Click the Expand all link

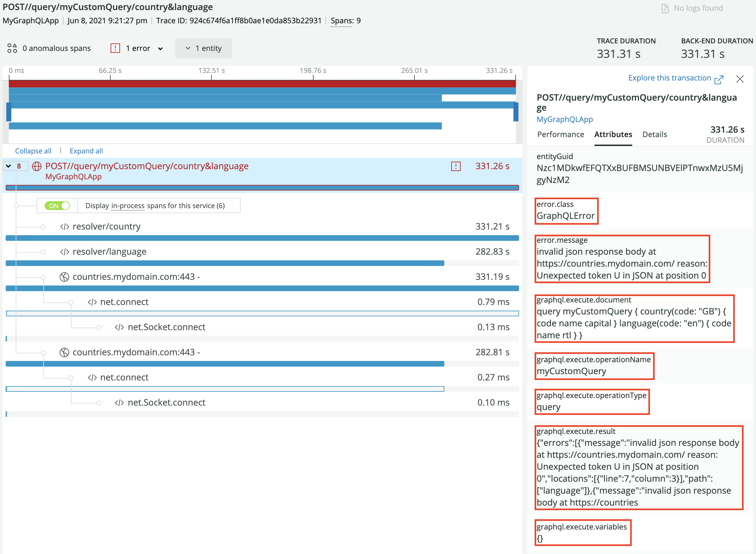point(86,151)
